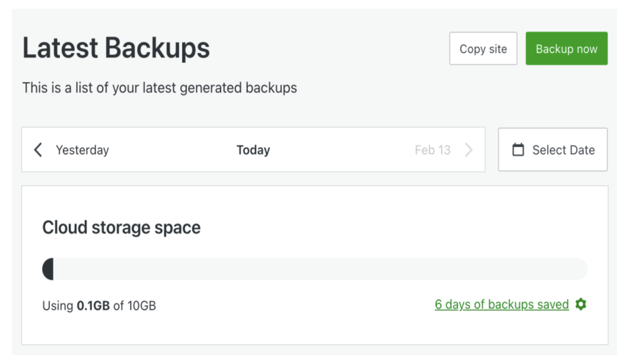Click Backup now

pyautogui.click(x=566, y=48)
